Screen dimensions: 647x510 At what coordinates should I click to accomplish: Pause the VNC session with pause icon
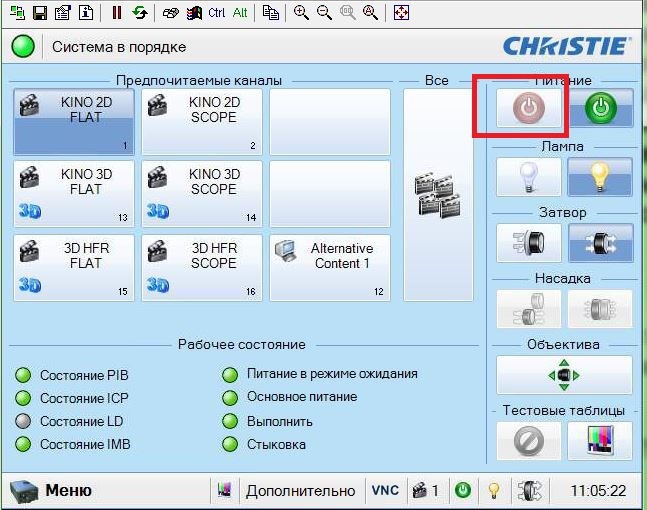coord(117,13)
